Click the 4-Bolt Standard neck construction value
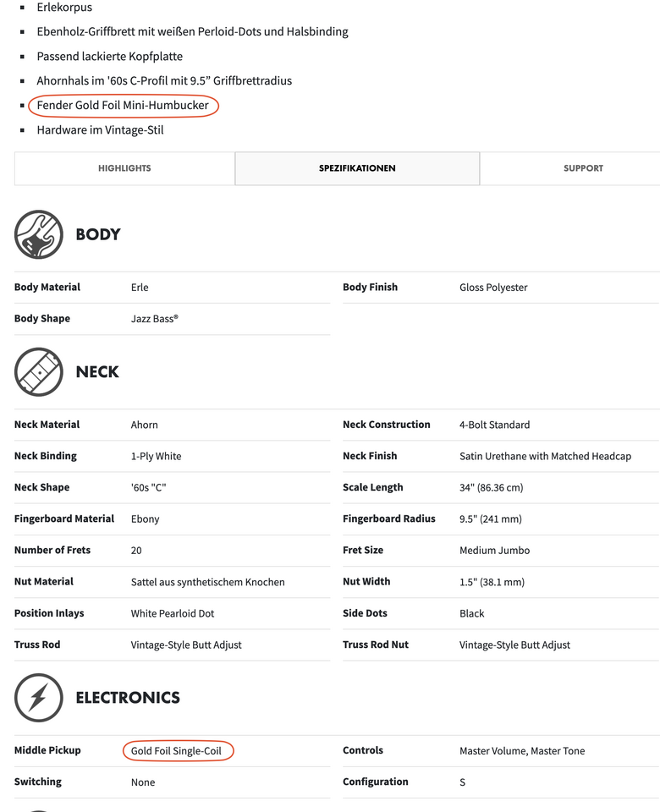Image resolution: width=660 pixels, height=812 pixels. pos(494,425)
